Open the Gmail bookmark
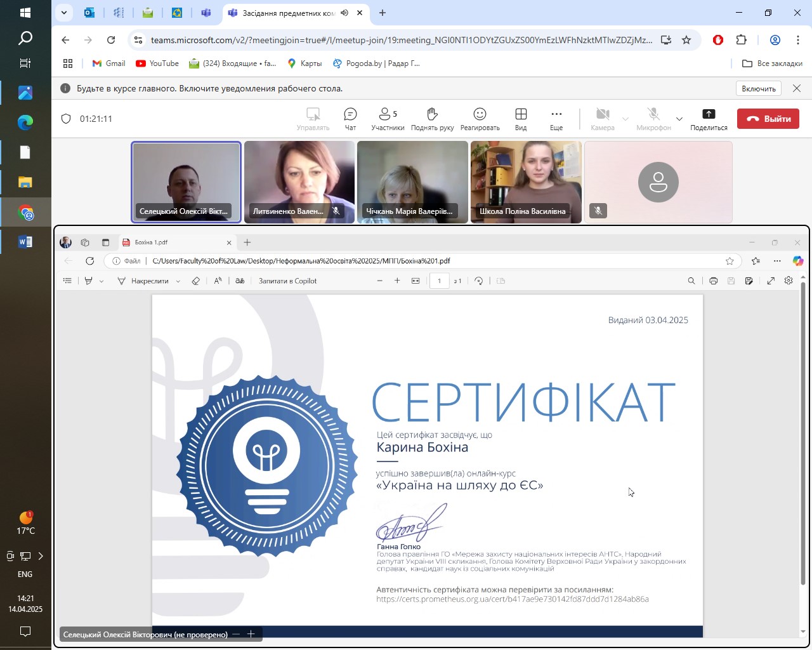 pos(108,63)
